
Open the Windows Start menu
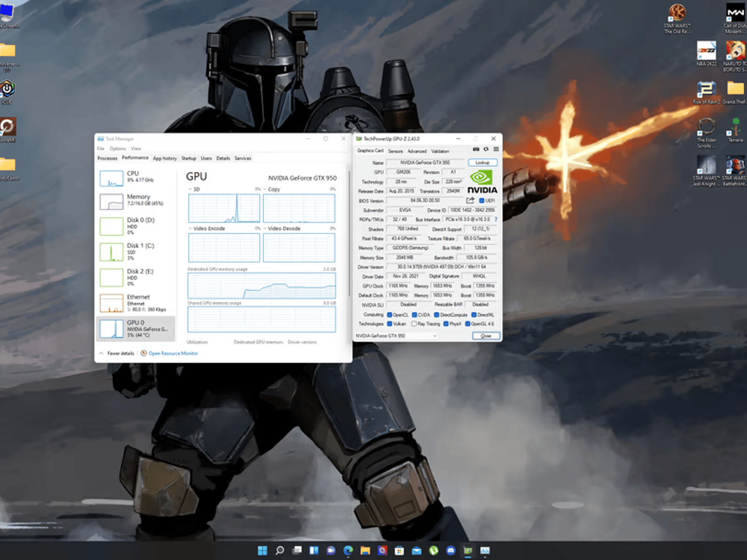coord(262,550)
